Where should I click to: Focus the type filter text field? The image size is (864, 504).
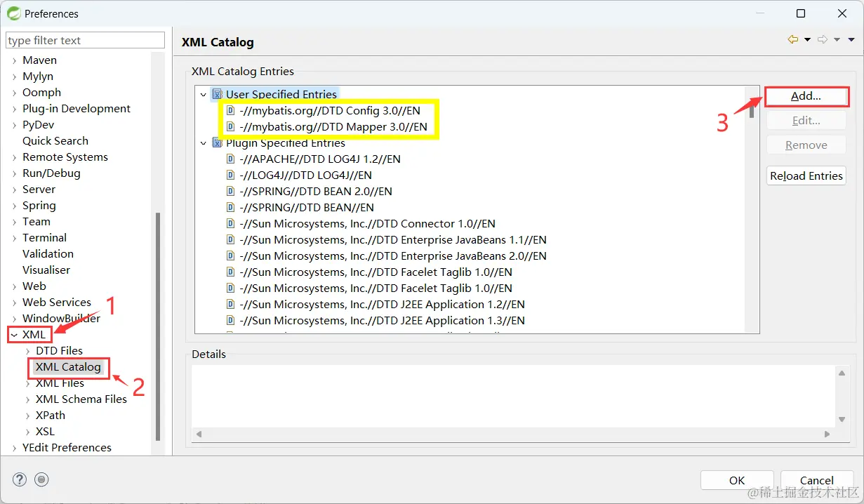point(85,41)
